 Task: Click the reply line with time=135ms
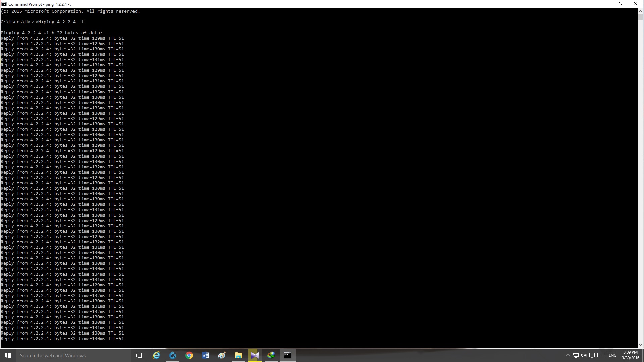point(62,92)
